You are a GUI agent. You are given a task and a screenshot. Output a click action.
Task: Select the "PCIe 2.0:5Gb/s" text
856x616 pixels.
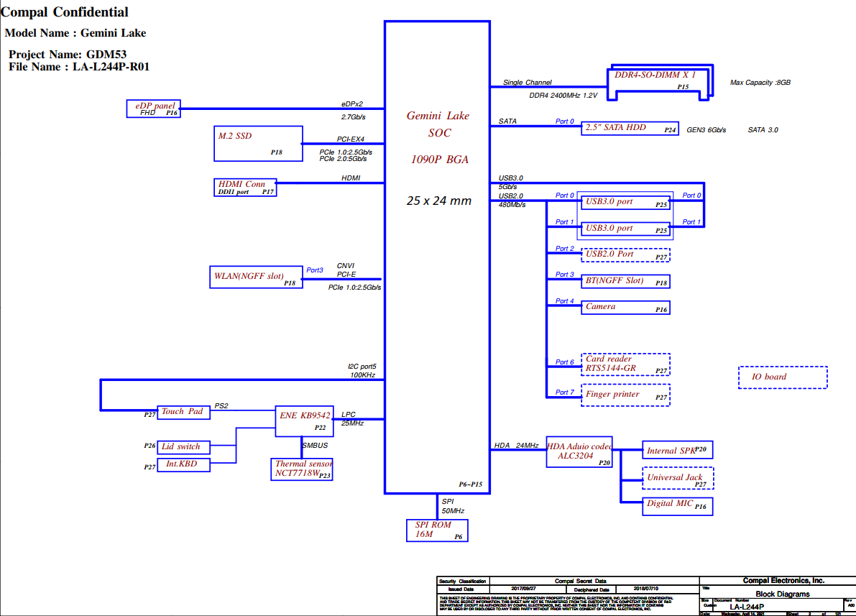[x=343, y=159]
